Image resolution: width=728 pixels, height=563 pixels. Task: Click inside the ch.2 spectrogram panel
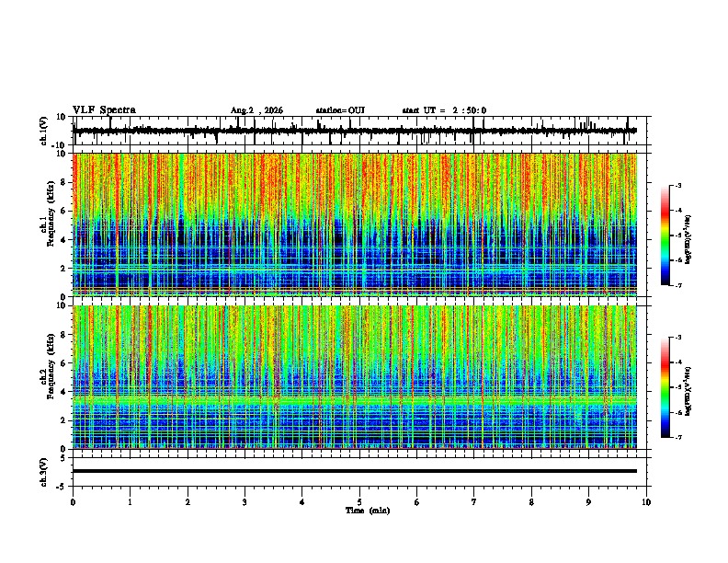(x=355, y=377)
